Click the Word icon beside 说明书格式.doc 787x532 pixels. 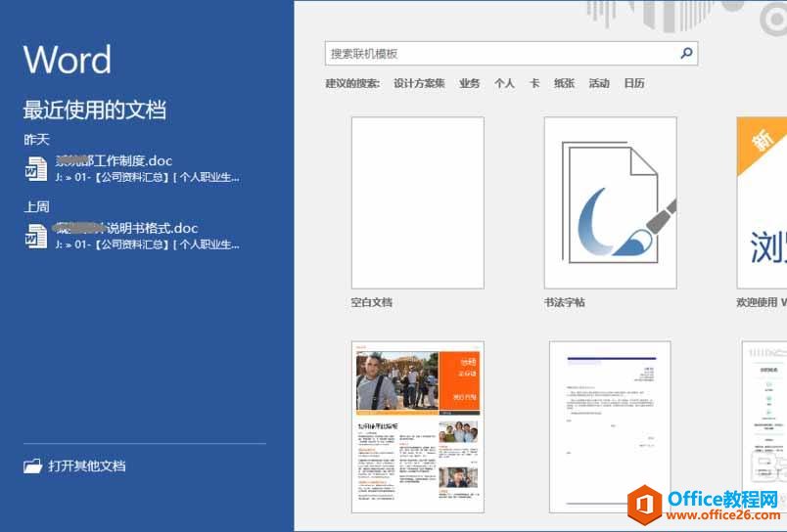(x=36, y=236)
